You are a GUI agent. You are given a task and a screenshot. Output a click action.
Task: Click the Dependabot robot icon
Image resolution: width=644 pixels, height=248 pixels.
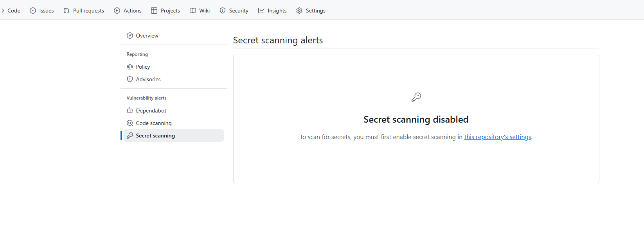point(130,111)
